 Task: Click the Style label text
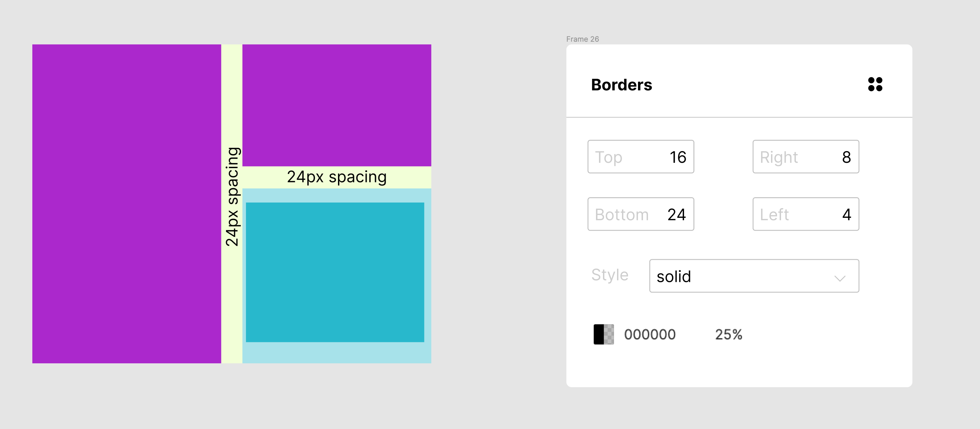pyautogui.click(x=609, y=275)
